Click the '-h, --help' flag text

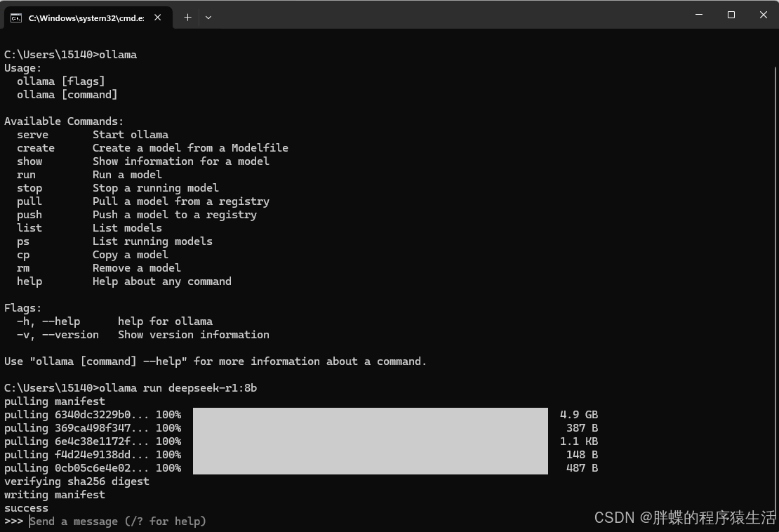point(48,322)
